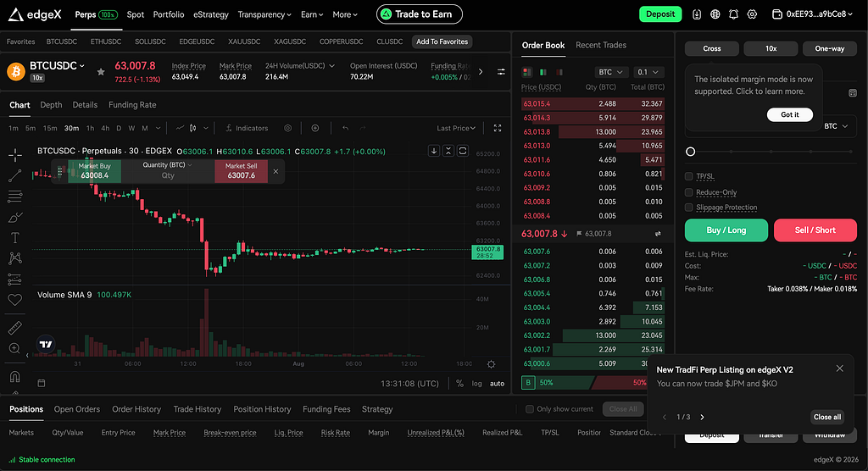
Task: Click the Close all notifications button
Action: coord(827,417)
